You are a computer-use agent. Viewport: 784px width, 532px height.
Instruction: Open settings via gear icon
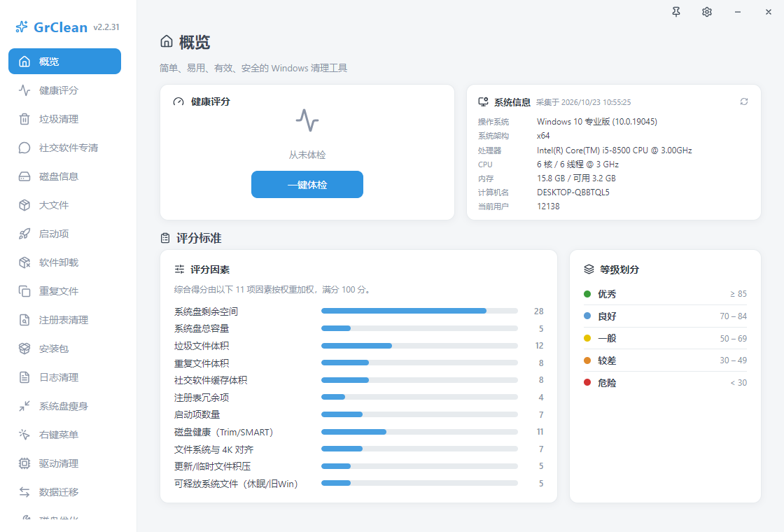(706, 12)
